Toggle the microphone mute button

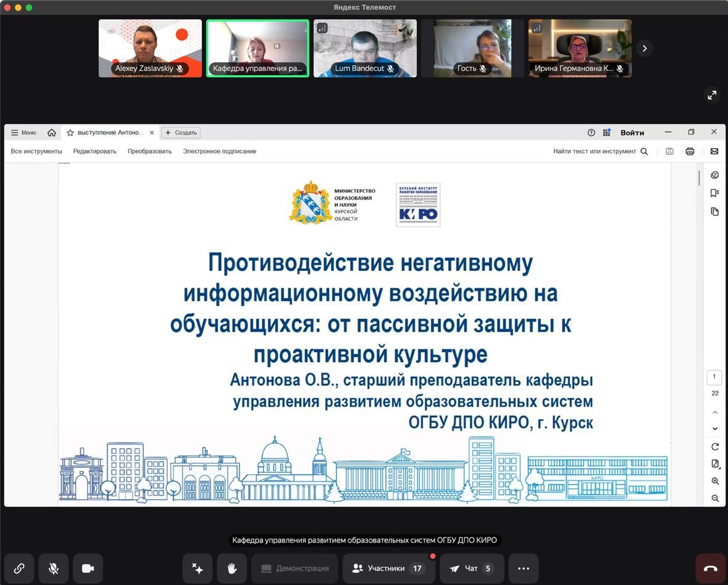54,568
